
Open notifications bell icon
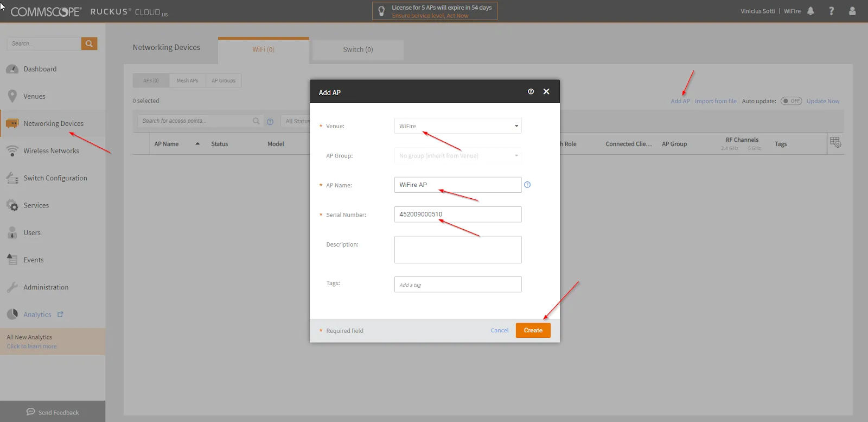pyautogui.click(x=810, y=11)
